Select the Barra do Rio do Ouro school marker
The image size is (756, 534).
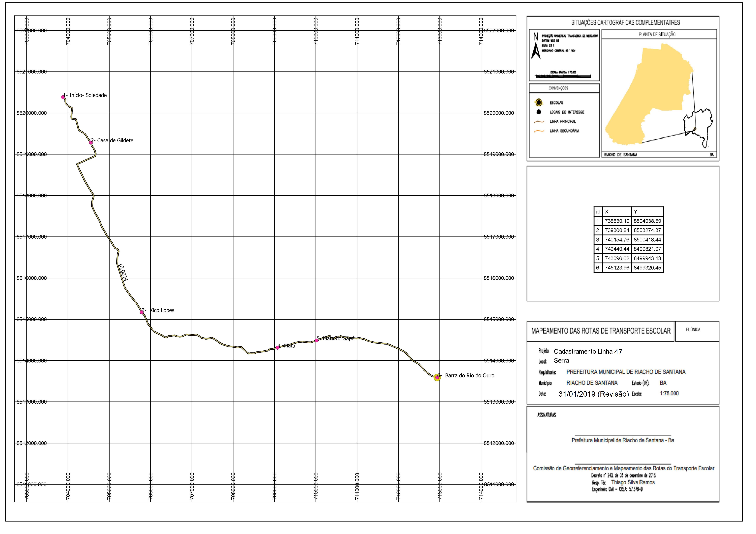437,377
